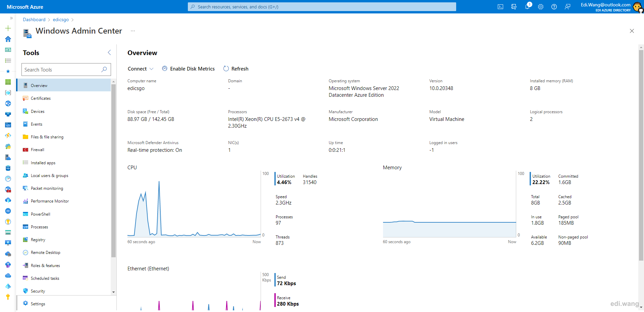Click the Firewall tool icon
Screen dimensions: 644x312
pyautogui.click(x=25, y=150)
